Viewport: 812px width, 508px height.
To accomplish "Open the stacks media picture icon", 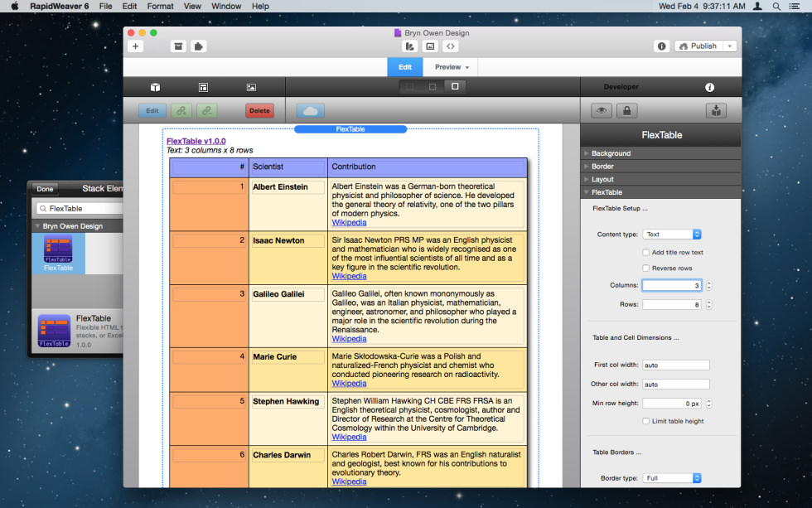I will pos(251,87).
